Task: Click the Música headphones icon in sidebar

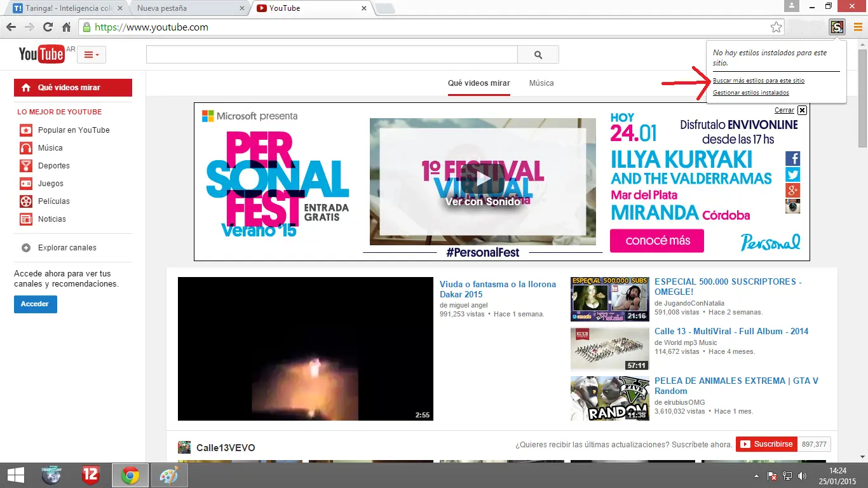Action: [x=25, y=148]
